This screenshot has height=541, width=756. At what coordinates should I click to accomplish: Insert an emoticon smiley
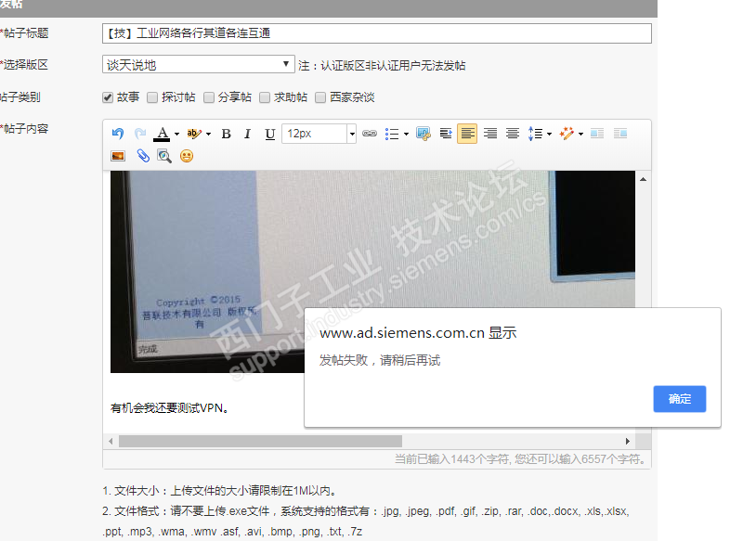[x=187, y=156]
